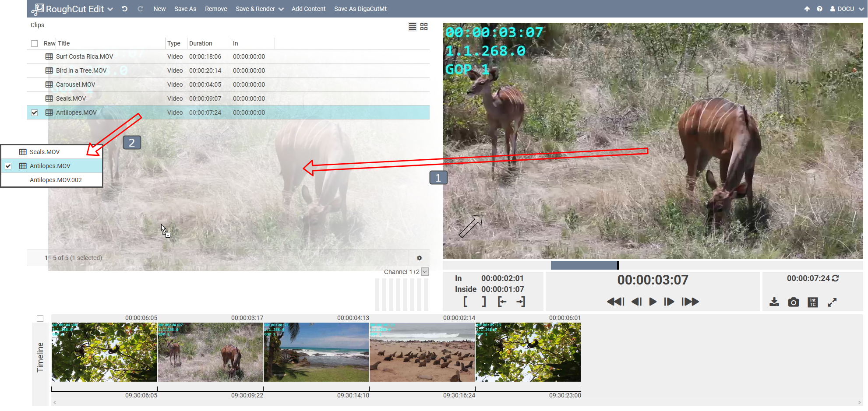
Task: Open clip list settings gear
Action: tap(419, 258)
